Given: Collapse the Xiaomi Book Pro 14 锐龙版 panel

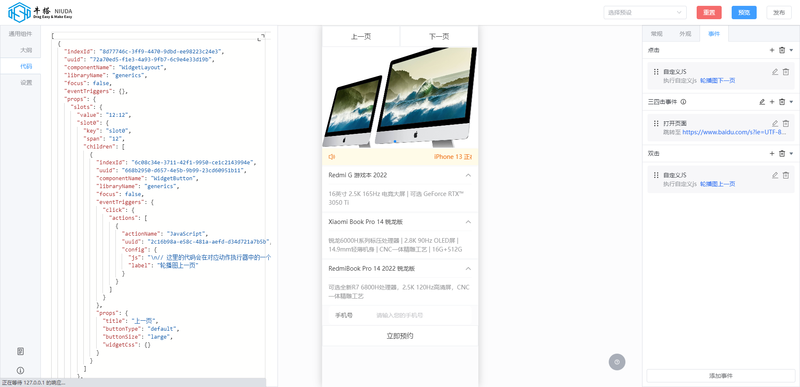Looking at the screenshot, I should tap(468, 222).
